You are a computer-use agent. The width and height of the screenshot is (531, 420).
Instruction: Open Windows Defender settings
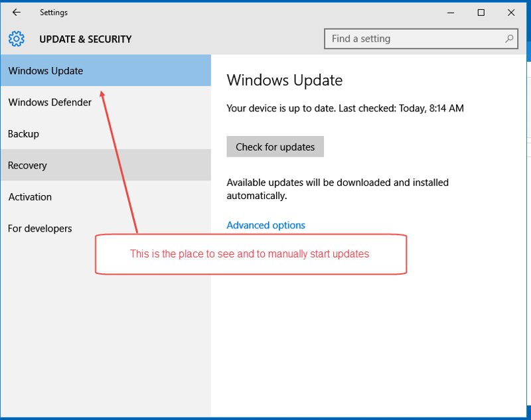(x=106, y=102)
